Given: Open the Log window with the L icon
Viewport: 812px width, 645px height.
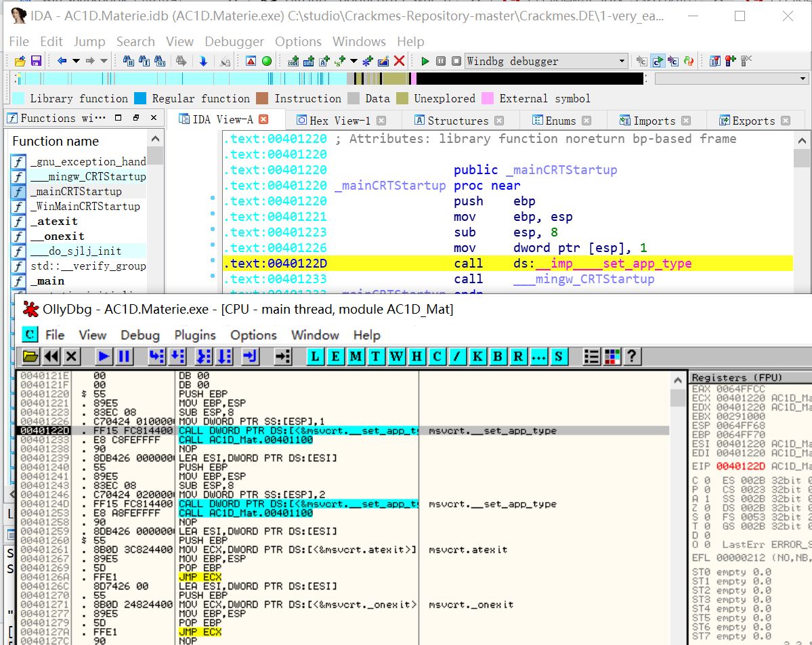Looking at the screenshot, I should (315, 356).
